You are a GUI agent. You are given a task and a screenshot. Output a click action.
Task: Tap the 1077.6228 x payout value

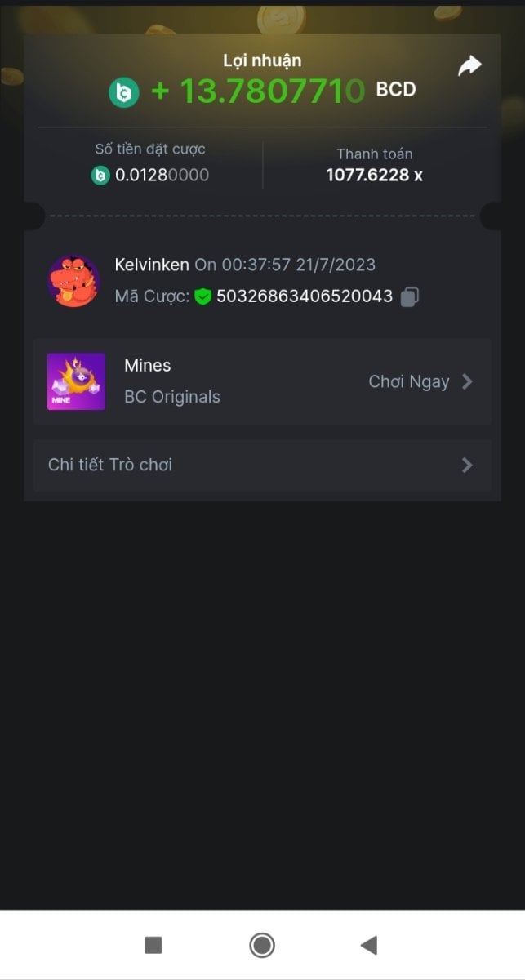tap(374, 175)
